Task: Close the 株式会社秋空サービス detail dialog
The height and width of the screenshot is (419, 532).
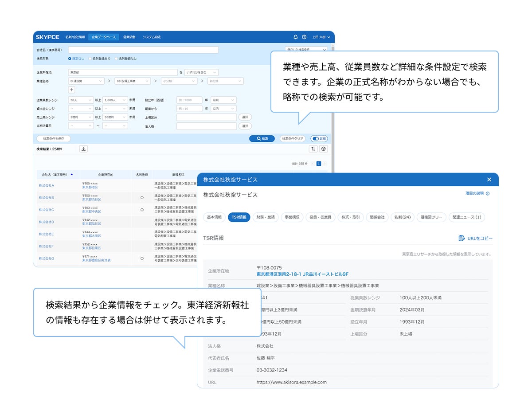Action: [489, 180]
